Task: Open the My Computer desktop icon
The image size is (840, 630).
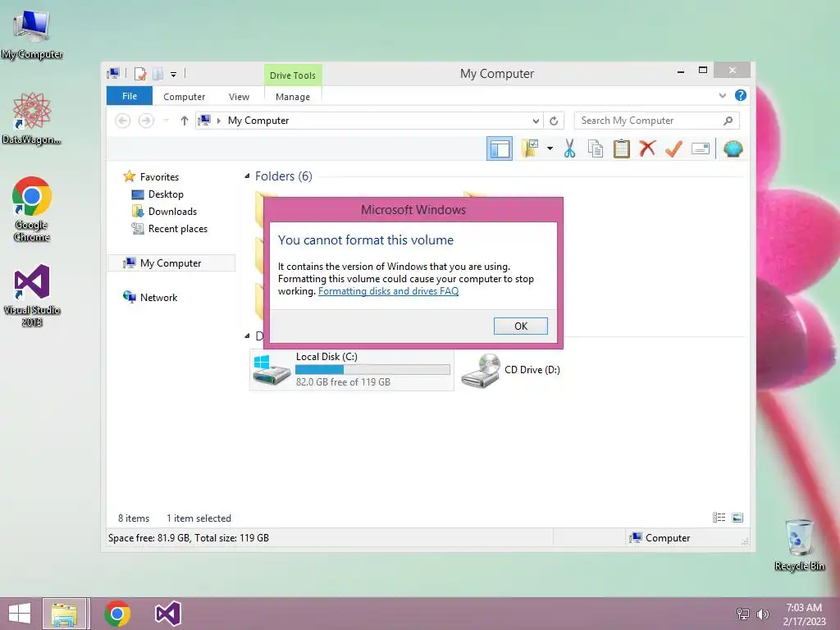Action: pos(32,35)
